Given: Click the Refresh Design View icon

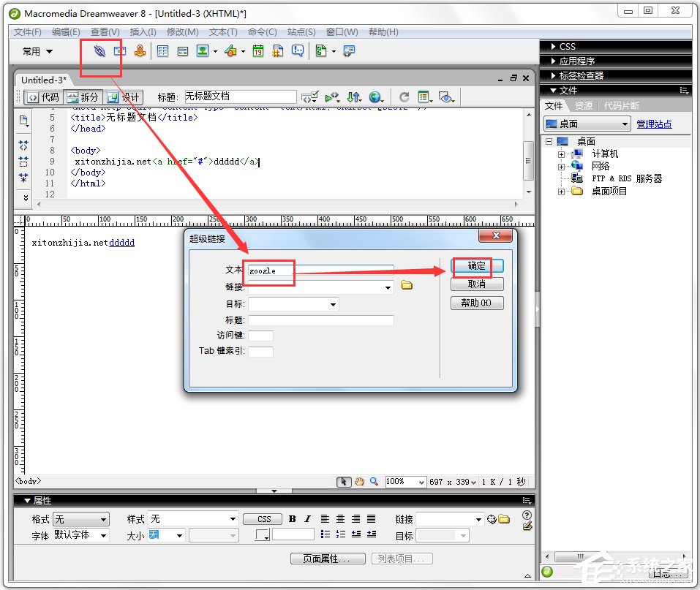Looking at the screenshot, I should [404, 97].
